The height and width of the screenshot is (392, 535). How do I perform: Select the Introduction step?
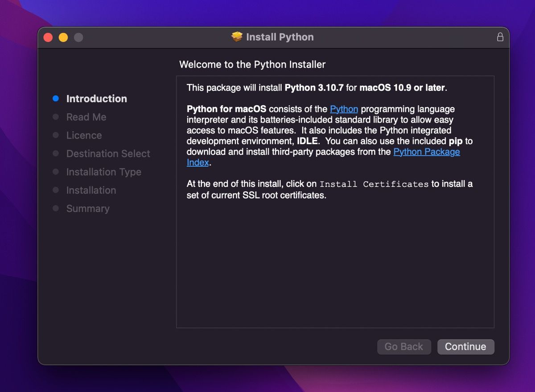[96, 98]
